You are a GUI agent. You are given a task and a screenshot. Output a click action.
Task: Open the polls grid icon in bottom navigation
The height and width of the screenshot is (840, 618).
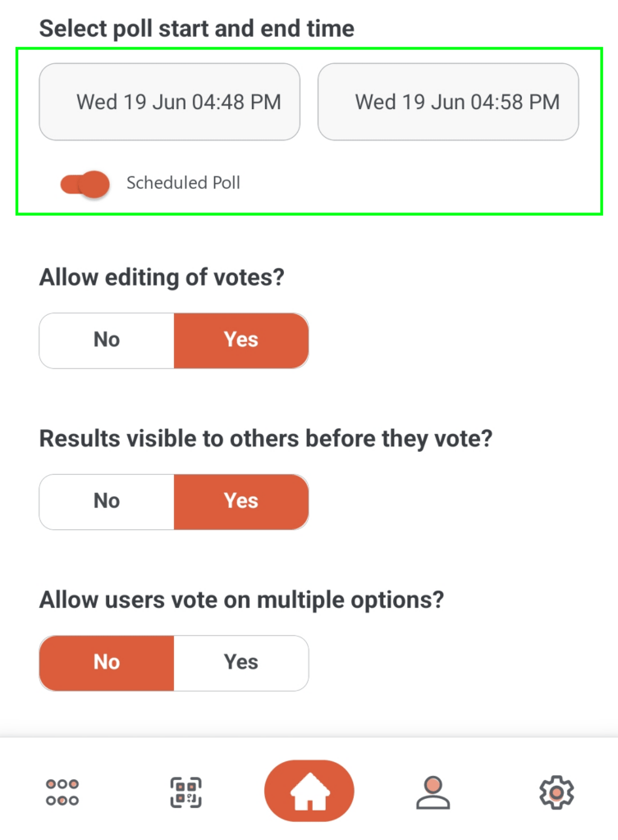(62, 792)
